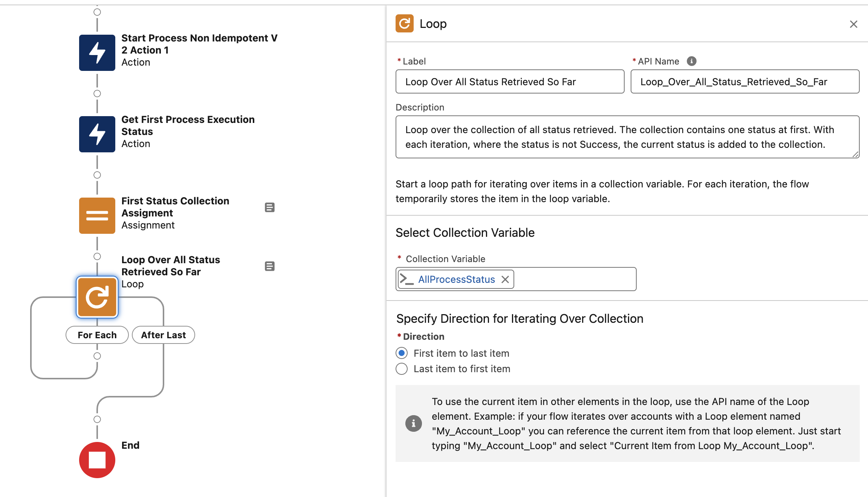868x497 pixels.
Task: Select 'Last item to first item' direction option
Action: tap(402, 368)
